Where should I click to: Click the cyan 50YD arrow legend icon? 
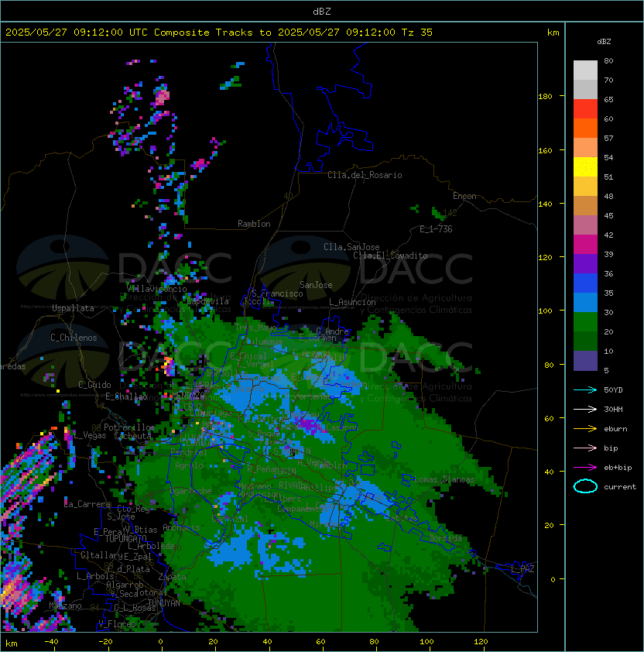point(585,390)
